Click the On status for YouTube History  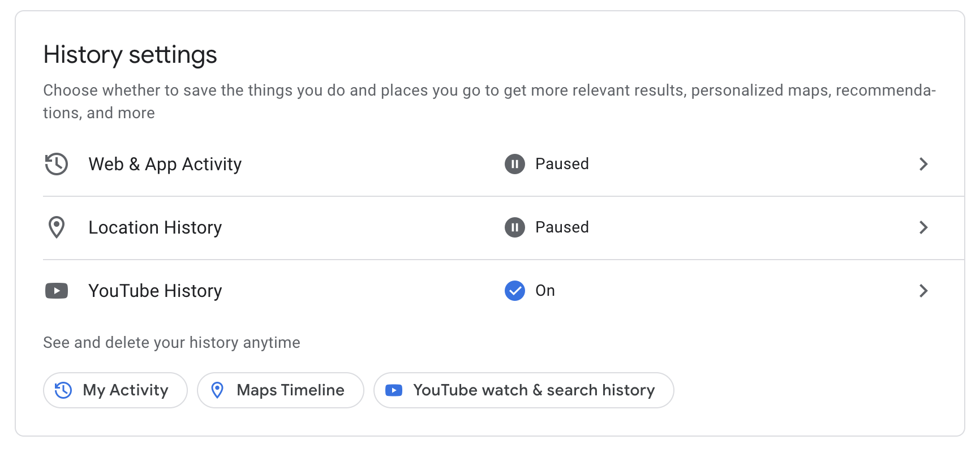tap(545, 291)
